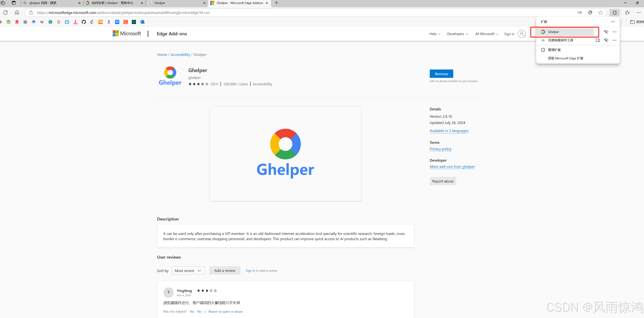The width and height of the screenshot is (644, 318).
Task: Expand the Most recent sort dropdown
Action: point(188,270)
